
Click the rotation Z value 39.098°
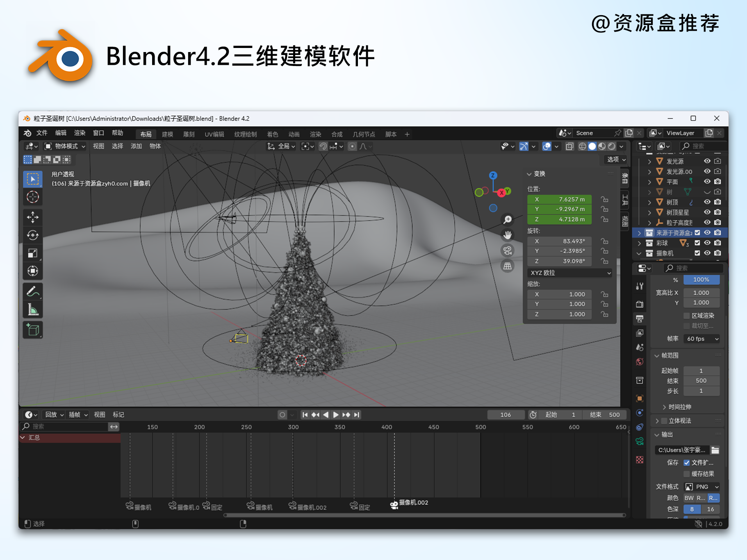(x=560, y=261)
